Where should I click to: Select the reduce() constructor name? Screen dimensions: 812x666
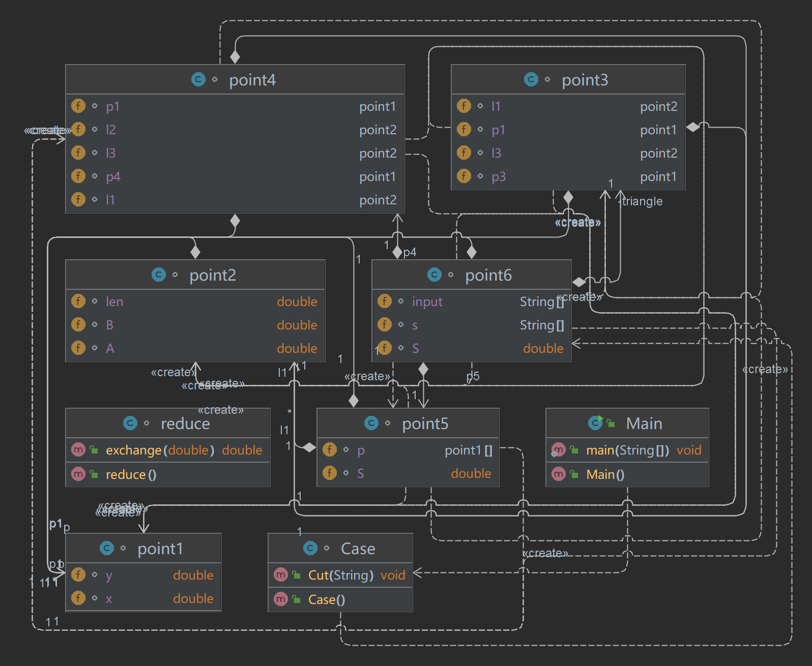click(x=131, y=474)
